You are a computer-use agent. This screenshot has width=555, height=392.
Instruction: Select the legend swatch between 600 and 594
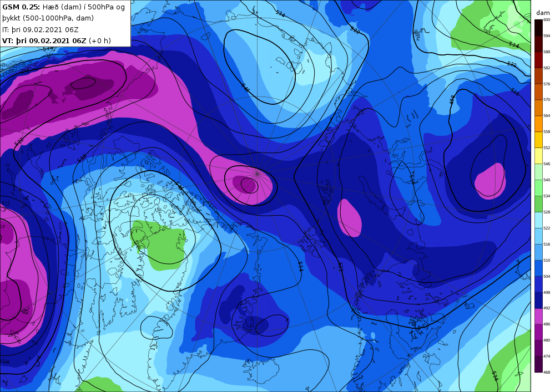point(538,28)
